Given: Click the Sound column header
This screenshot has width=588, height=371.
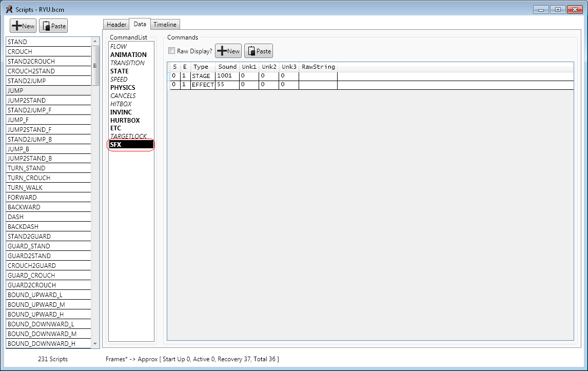Looking at the screenshot, I should [x=227, y=67].
